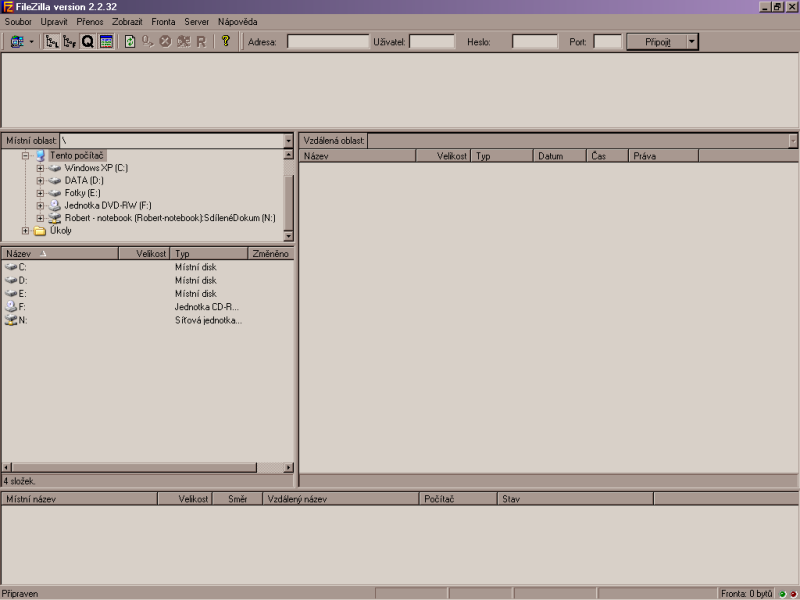Expand the Windows XP (C:) node
The width and height of the screenshot is (800, 600).
click(40, 168)
